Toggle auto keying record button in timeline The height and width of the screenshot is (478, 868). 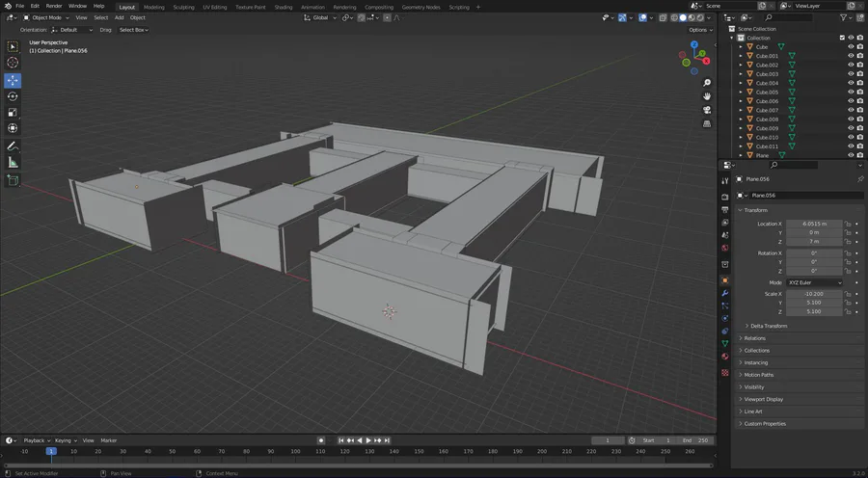pos(321,440)
